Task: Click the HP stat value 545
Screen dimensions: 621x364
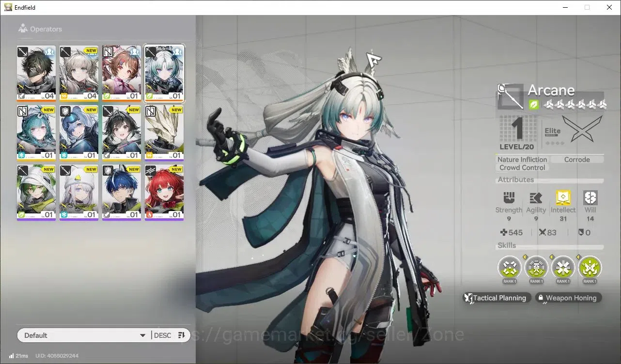Action: (x=515, y=233)
